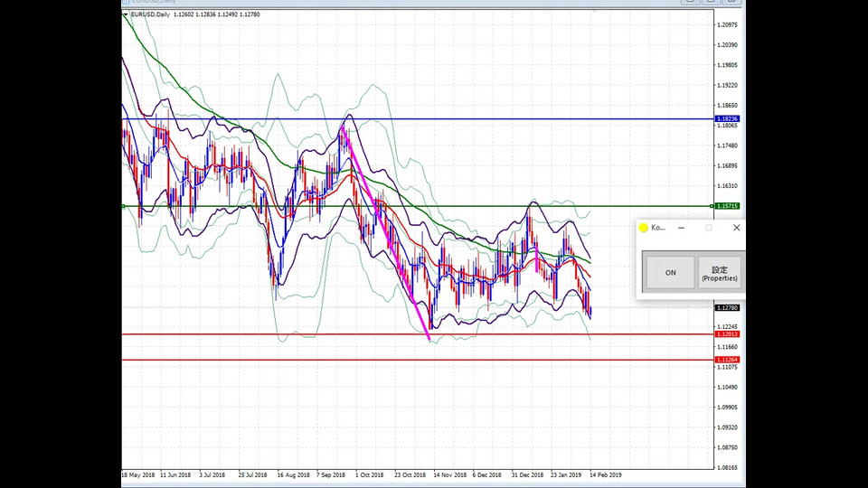Click the date label 31 Dec 2018
The height and width of the screenshot is (488, 868).
527,474
